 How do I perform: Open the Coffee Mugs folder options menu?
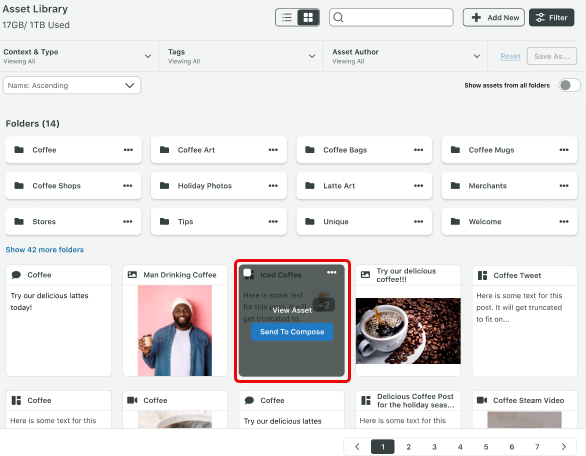pos(564,150)
